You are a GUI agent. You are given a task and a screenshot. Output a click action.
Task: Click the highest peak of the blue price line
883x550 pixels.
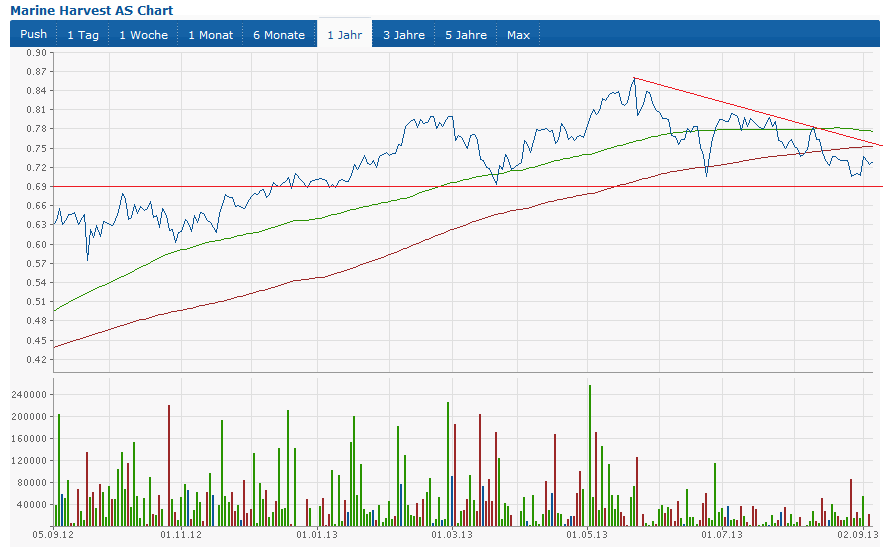(634, 79)
